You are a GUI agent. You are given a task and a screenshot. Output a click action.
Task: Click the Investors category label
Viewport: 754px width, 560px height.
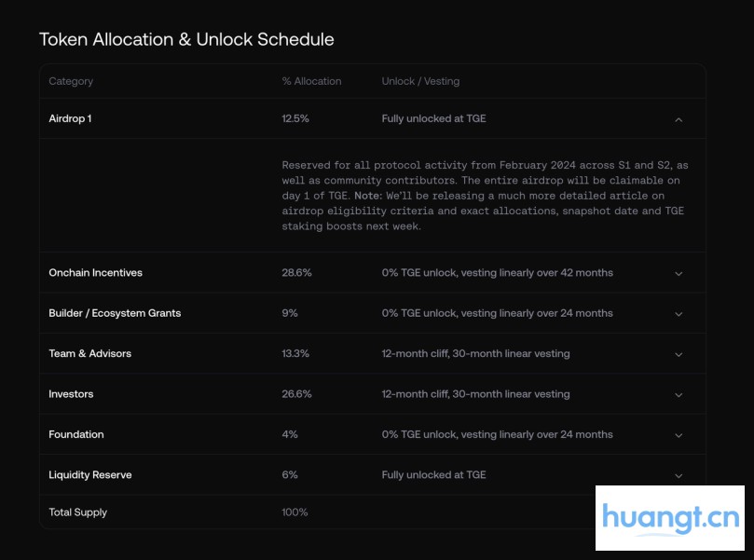click(x=71, y=394)
